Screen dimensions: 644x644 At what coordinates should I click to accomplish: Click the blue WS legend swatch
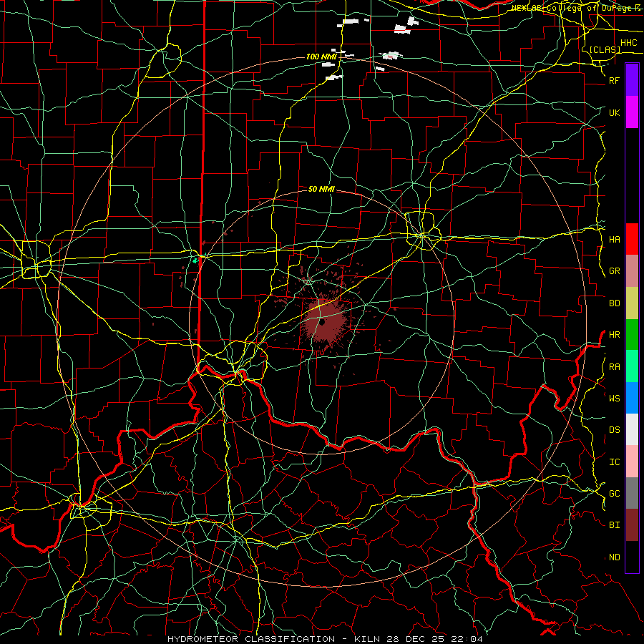coord(632,398)
